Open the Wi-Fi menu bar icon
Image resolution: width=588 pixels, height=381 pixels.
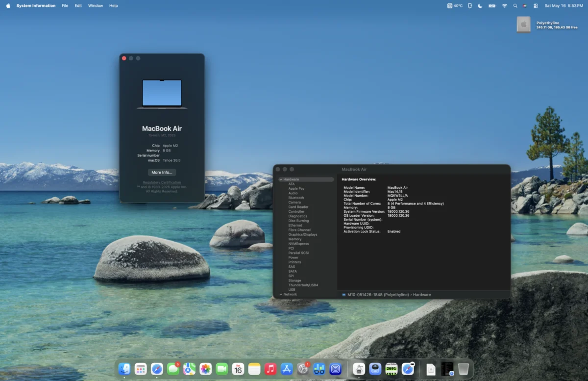click(x=505, y=6)
